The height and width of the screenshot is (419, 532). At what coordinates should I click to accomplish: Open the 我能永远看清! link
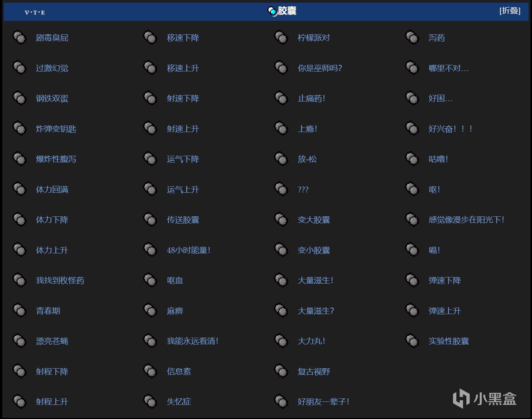tap(193, 341)
